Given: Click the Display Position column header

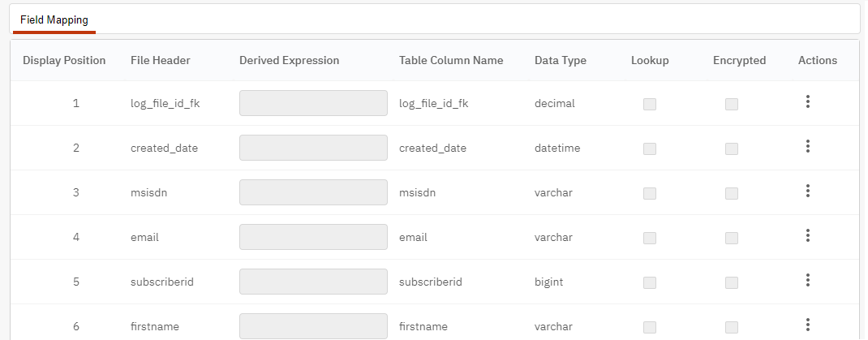Looking at the screenshot, I should tap(64, 60).
